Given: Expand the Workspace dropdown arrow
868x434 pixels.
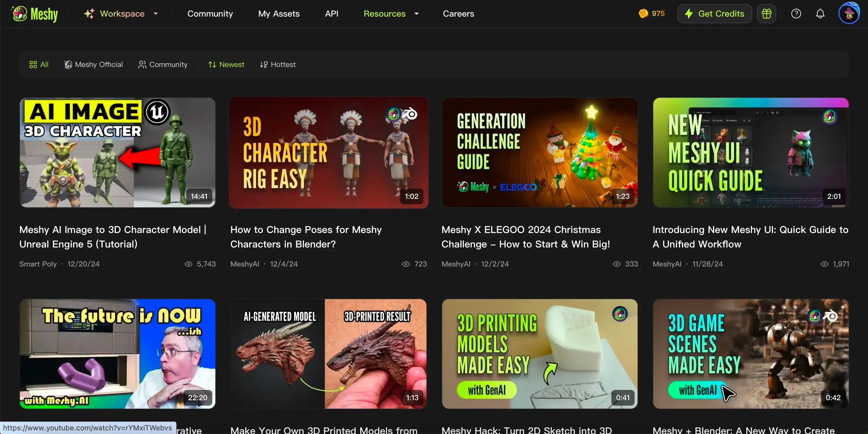Looking at the screenshot, I should click(x=155, y=14).
